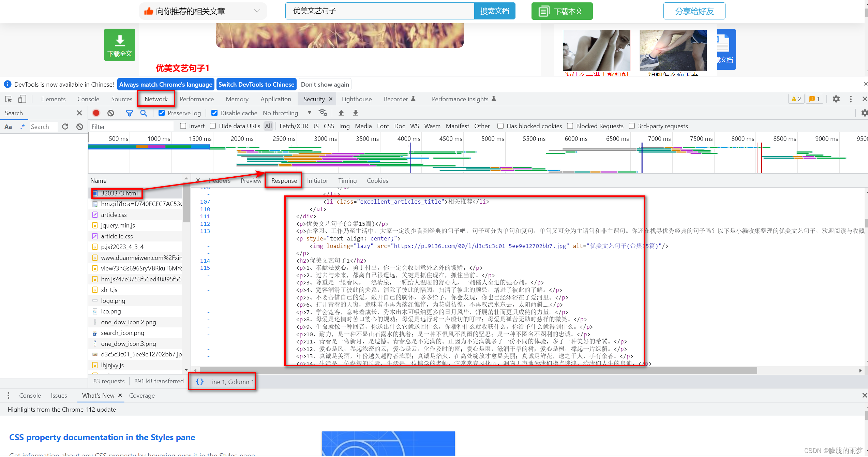Toggle the network filter funnel icon
This screenshot has height=457, width=868.
tap(129, 113)
